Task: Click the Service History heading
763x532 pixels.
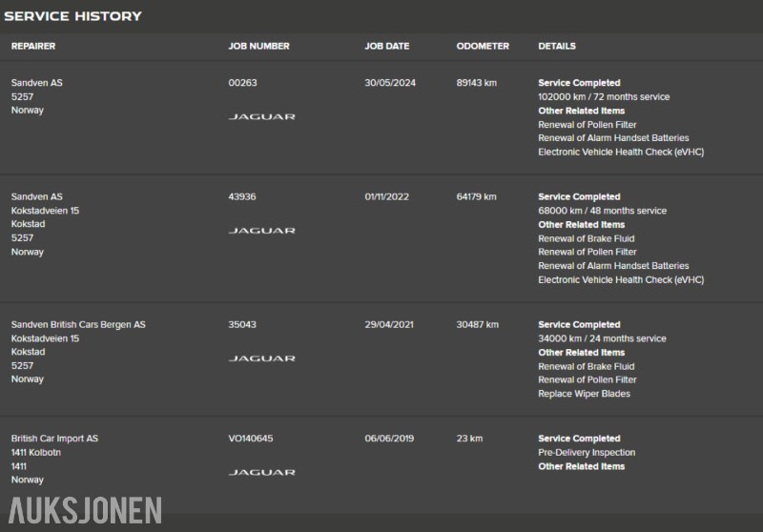Action: point(72,16)
